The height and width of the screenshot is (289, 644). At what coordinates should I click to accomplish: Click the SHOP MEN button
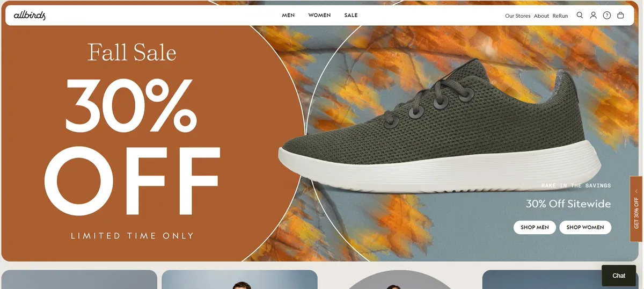(535, 227)
